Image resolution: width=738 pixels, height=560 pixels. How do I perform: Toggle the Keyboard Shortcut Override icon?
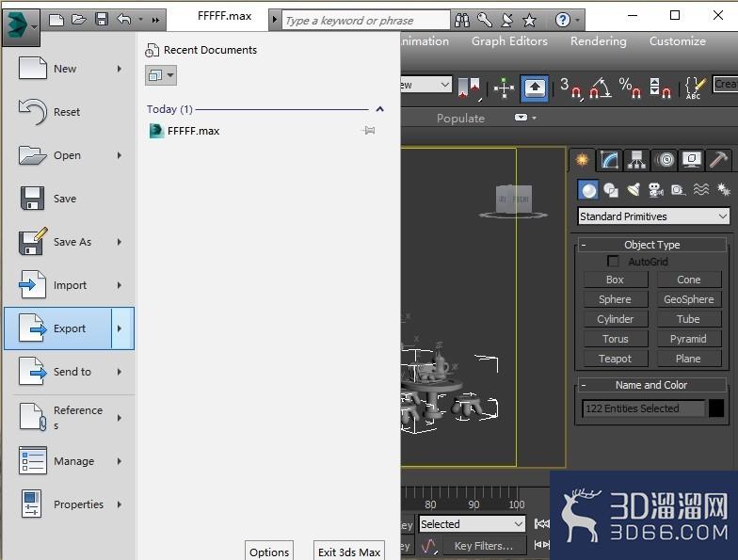pos(535,88)
